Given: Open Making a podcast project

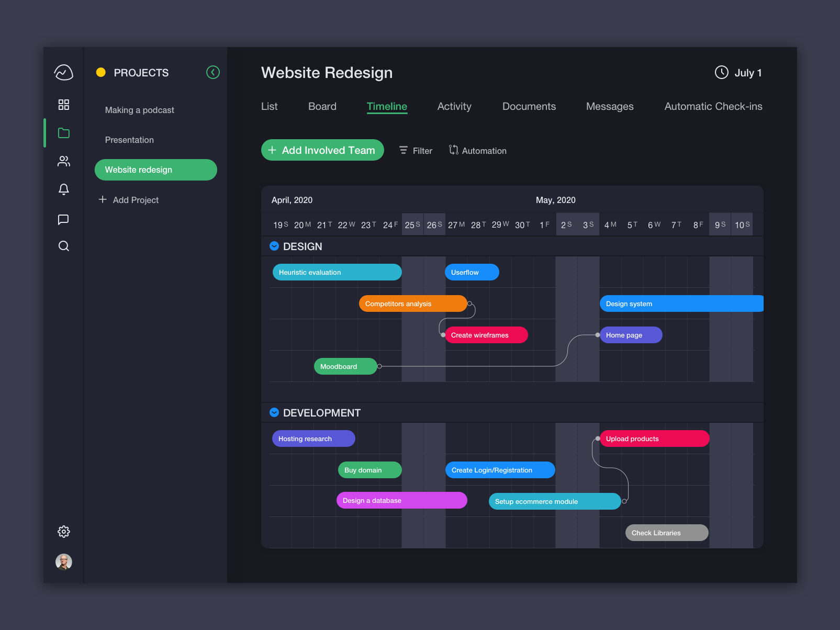Looking at the screenshot, I should click(139, 110).
